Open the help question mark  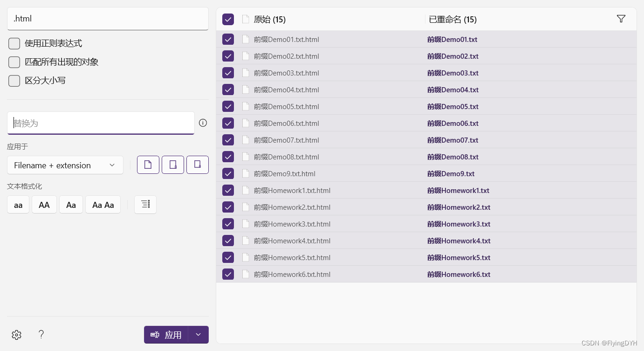click(x=41, y=334)
